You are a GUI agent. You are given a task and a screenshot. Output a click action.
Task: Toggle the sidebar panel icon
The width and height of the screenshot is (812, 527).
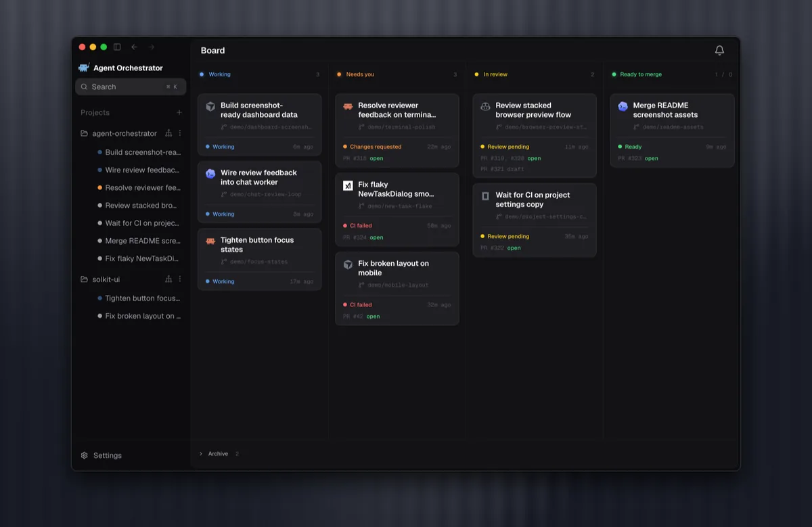pos(117,47)
